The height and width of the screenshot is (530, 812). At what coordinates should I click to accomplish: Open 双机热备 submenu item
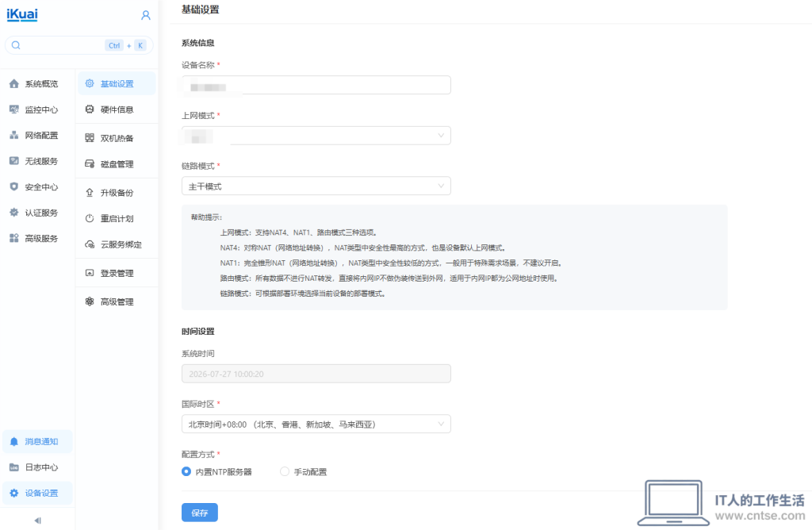point(117,138)
